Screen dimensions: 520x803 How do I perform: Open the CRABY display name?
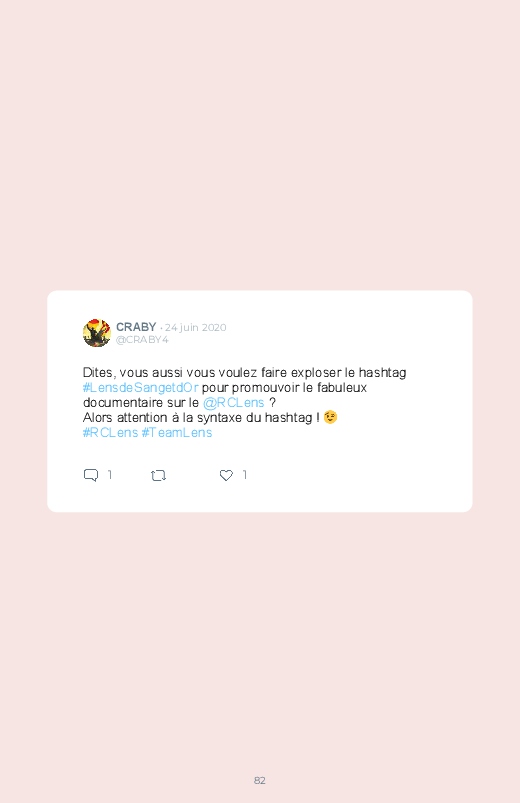tap(136, 327)
